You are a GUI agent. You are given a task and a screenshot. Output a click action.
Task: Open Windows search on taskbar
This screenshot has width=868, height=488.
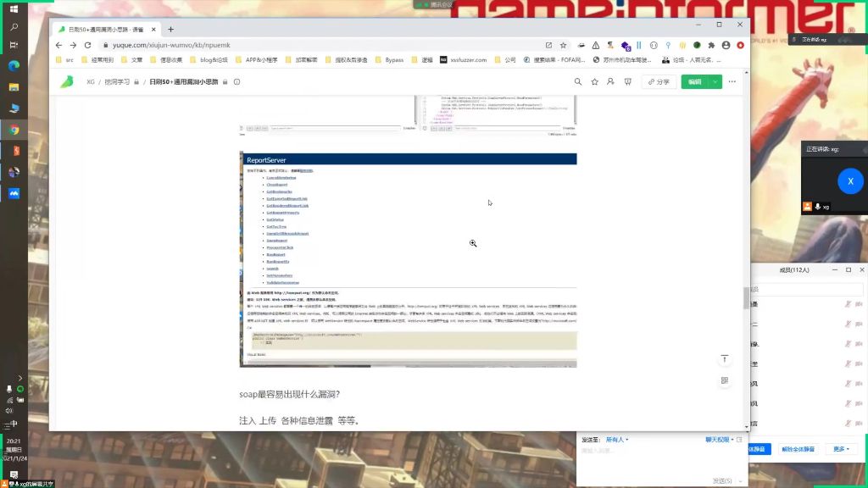click(x=14, y=27)
